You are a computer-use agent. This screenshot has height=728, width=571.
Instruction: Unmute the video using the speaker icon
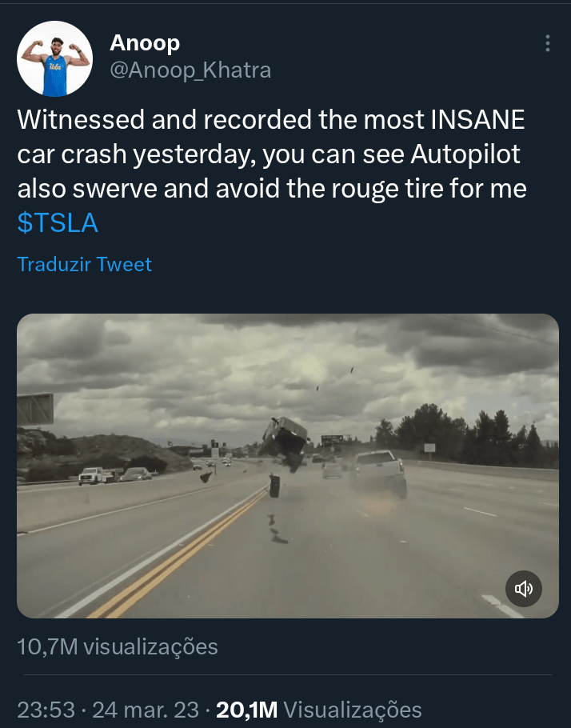coord(524,590)
